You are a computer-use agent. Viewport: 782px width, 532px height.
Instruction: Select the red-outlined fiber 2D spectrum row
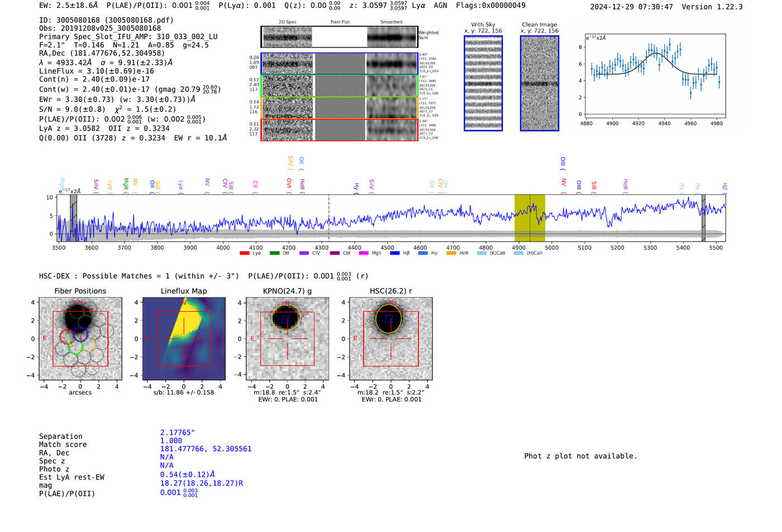[x=339, y=130]
